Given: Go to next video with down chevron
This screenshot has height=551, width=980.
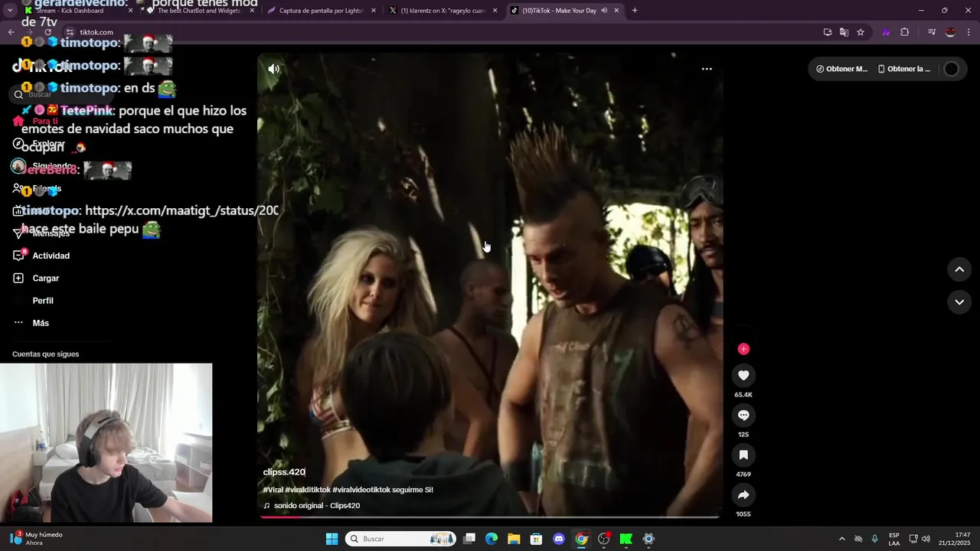Looking at the screenshot, I should coord(959,302).
